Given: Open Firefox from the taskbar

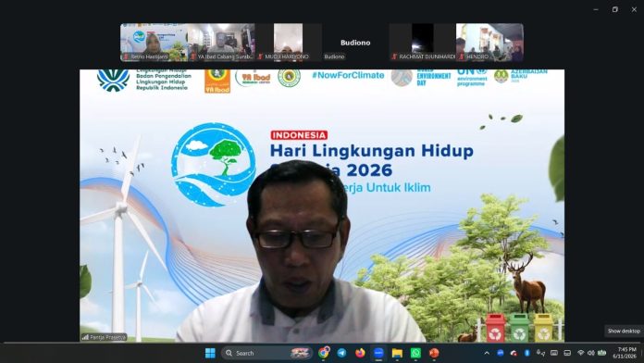Looking at the screenshot, I should [x=360, y=353].
